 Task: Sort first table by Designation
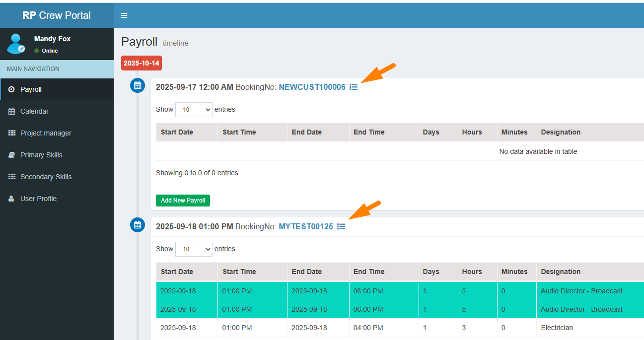coord(590,132)
